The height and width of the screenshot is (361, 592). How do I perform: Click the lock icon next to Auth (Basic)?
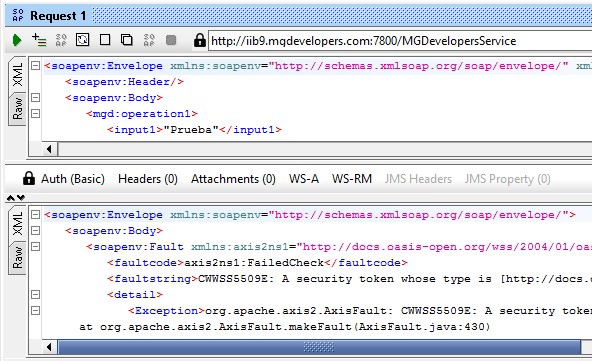(29, 178)
